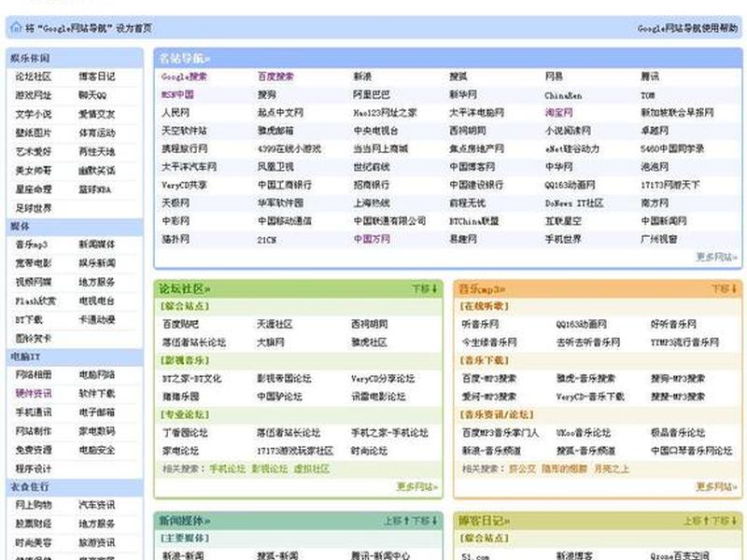The height and width of the screenshot is (560, 747).
Task: Open the 音乐mp3 panel title
Action: coord(482,289)
